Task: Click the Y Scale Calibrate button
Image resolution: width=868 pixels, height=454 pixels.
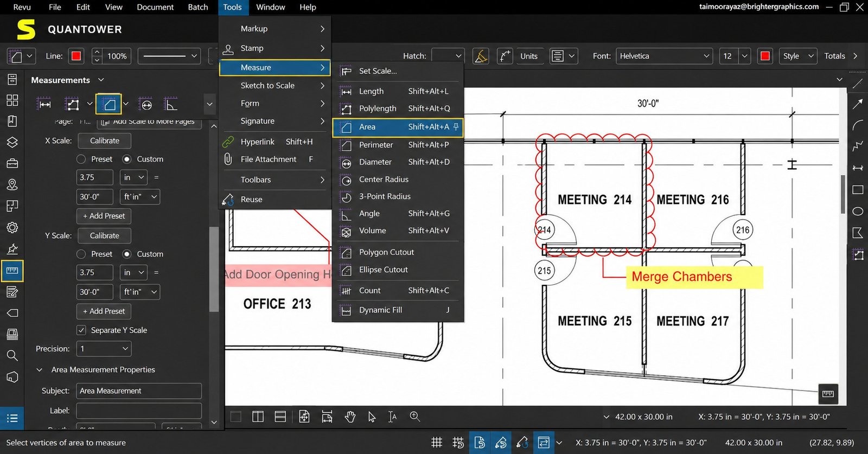Action: pyautogui.click(x=104, y=235)
